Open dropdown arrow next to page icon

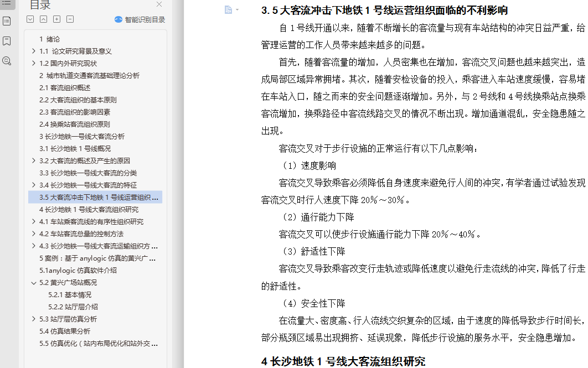click(x=237, y=10)
